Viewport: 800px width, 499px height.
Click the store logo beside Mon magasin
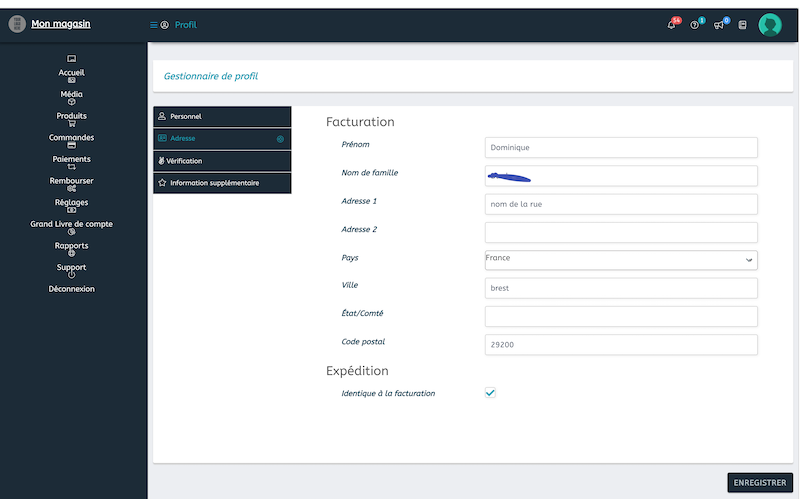tap(17, 24)
